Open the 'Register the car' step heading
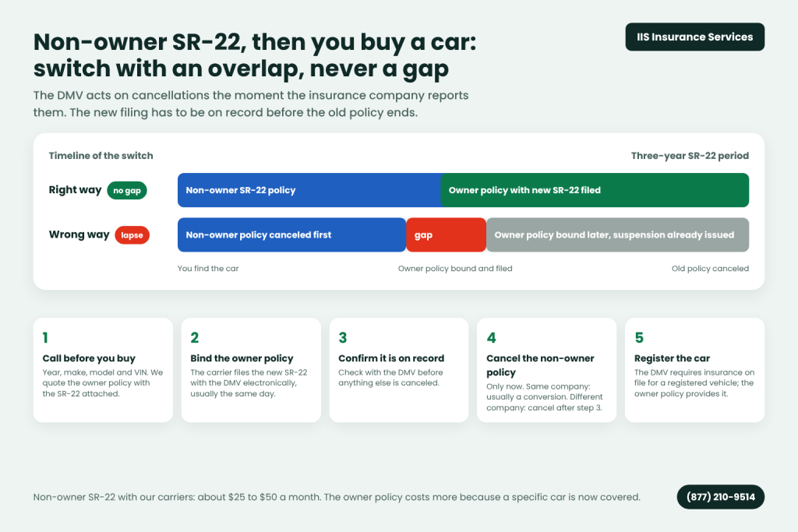Screen dimensions: 798x532 coord(672,358)
